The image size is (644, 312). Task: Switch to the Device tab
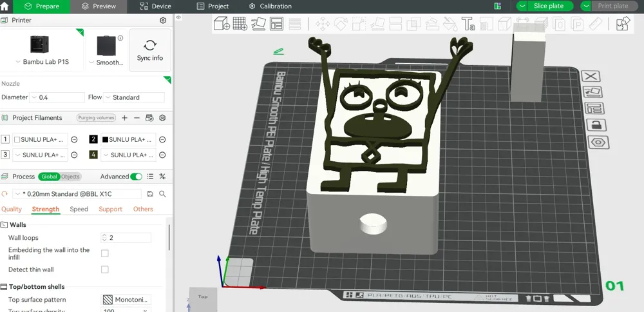tap(156, 6)
